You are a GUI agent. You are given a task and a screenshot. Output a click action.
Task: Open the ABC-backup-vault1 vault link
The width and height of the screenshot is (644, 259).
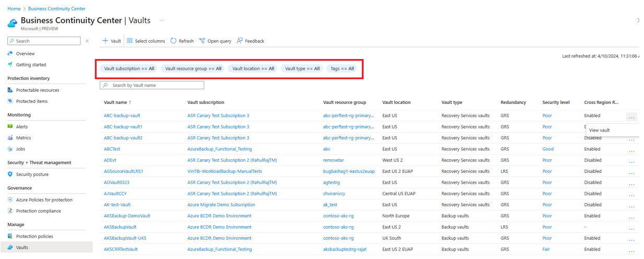[x=123, y=126]
